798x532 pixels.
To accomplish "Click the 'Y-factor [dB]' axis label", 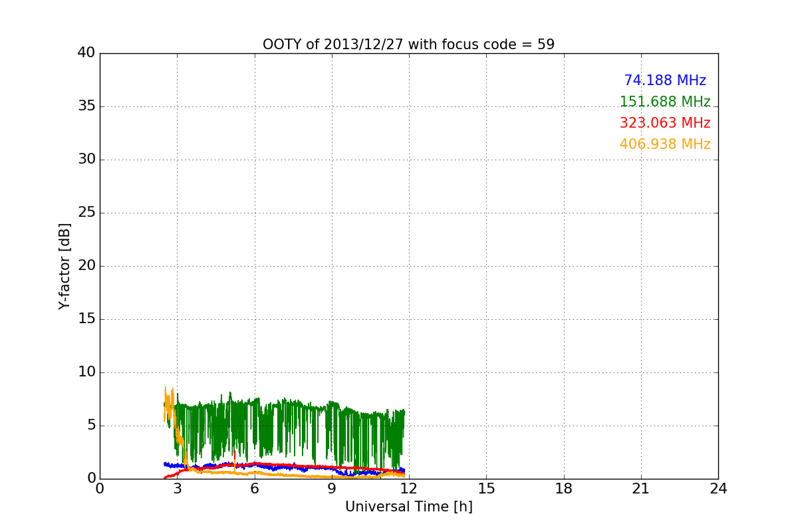I will (x=65, y=266).
